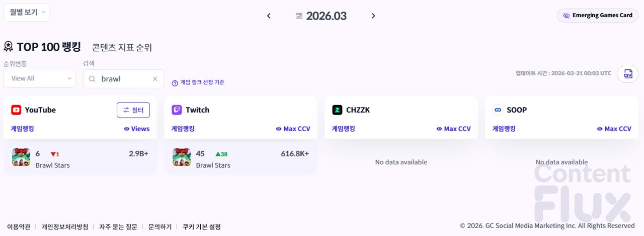Viewport: 644px width, 236px height.
Task: Click in the brawl search field
Action: [123, 79]
